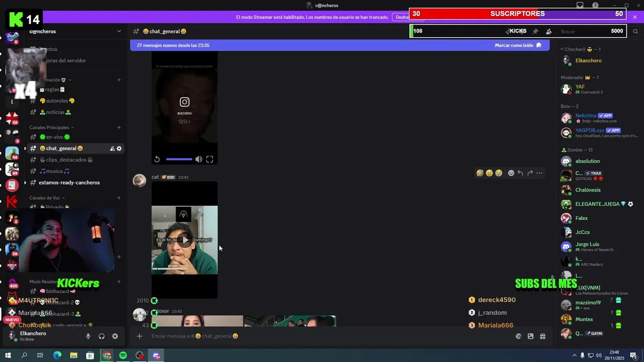This screenshot has height=362, width=644.
Task: Add channel to 'Canales de Voz' with plus
Action: coord(119,198)
